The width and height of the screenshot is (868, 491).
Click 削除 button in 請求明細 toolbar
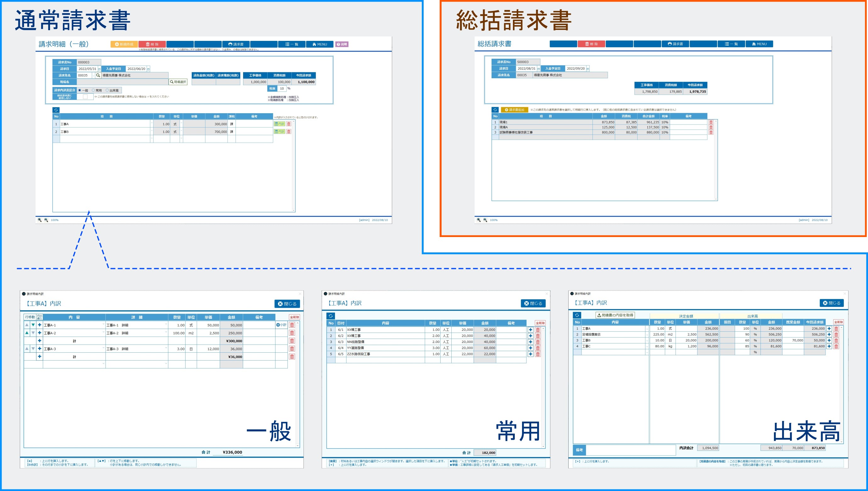click(x=152, y=44)
